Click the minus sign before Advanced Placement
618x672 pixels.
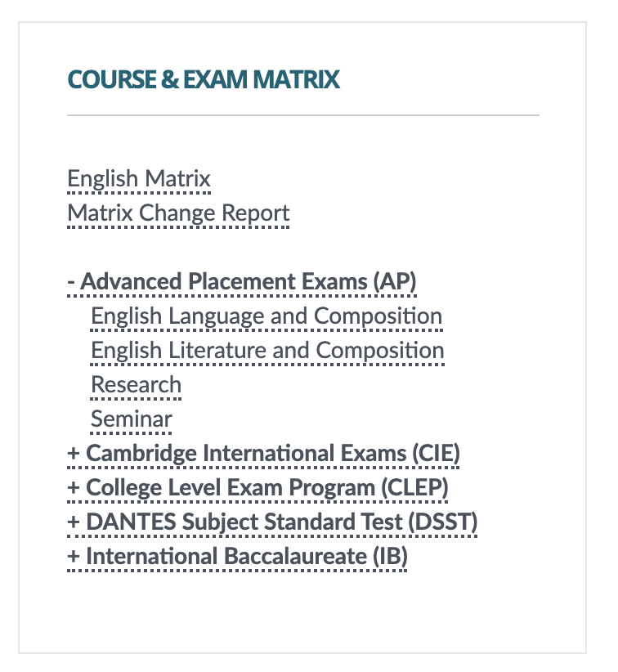71,282
